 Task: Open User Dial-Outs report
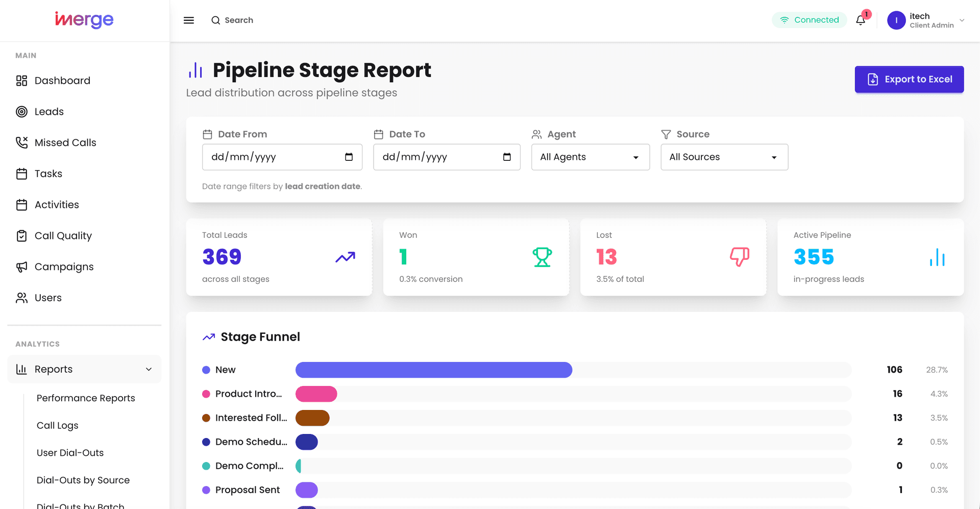click(x=70, y=453)
